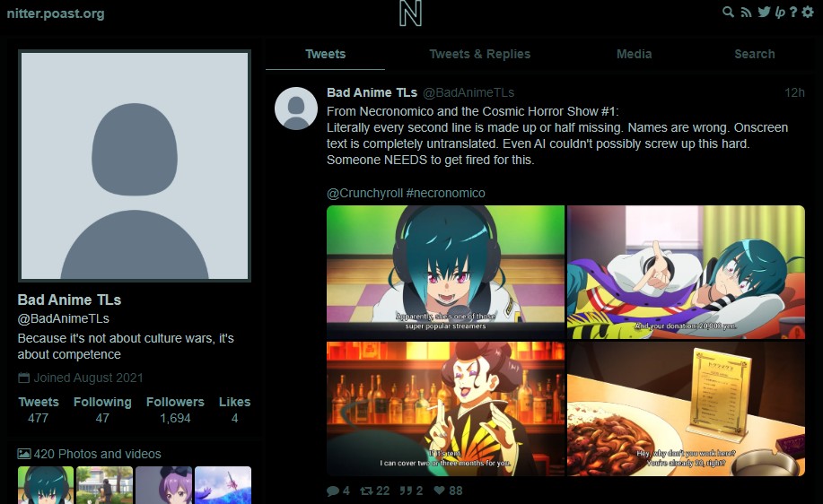This screenshot has height=504, width=823.
Task: Open the #necronomico hashtag link
Action: click(x=446, y=193)
